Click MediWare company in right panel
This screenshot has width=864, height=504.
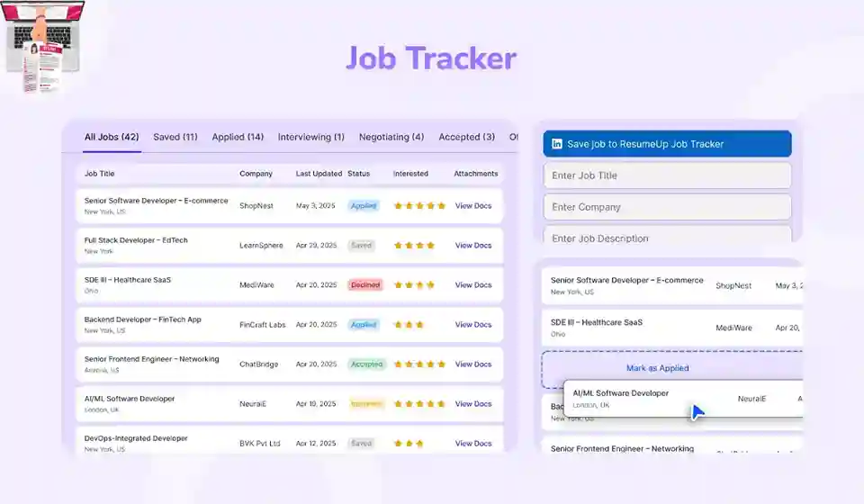tap(733, 328)
